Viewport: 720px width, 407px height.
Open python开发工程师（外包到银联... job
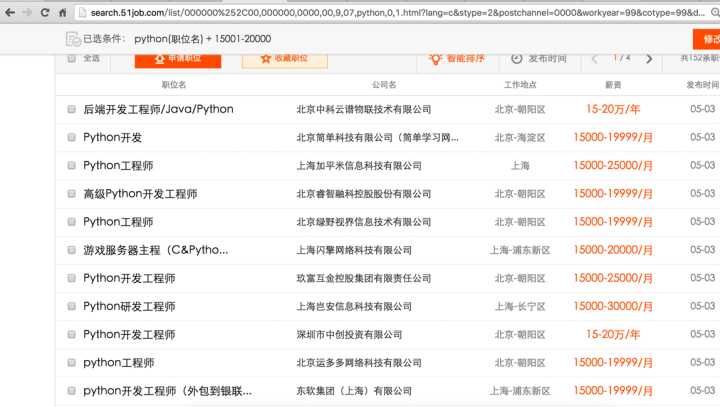(168, 391)
